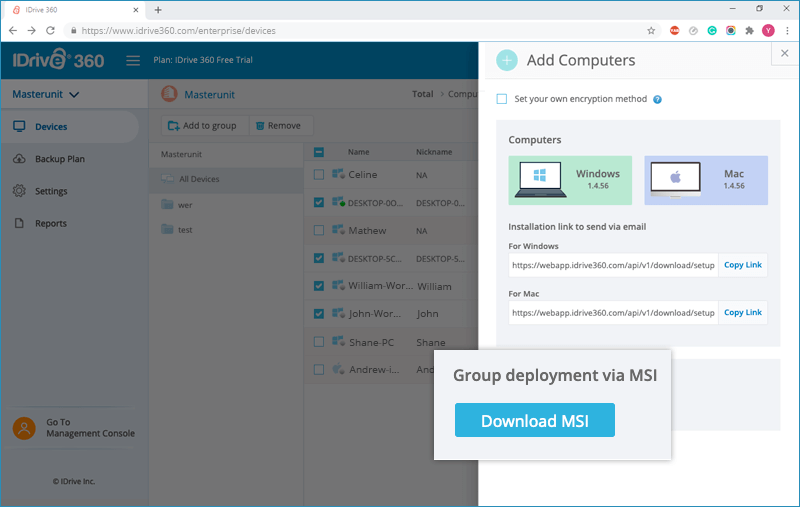The width and height of the screenshot is (800, 507).
Task: Open a new browser tab
Action: 158,10
